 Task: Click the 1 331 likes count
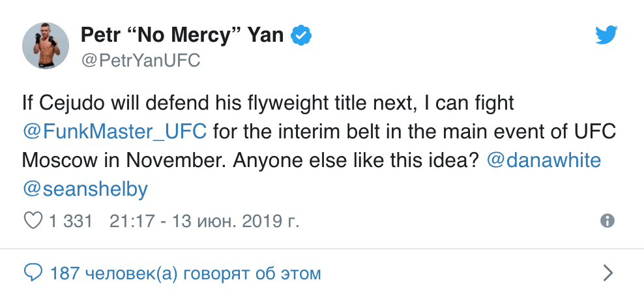coord(70,221)
